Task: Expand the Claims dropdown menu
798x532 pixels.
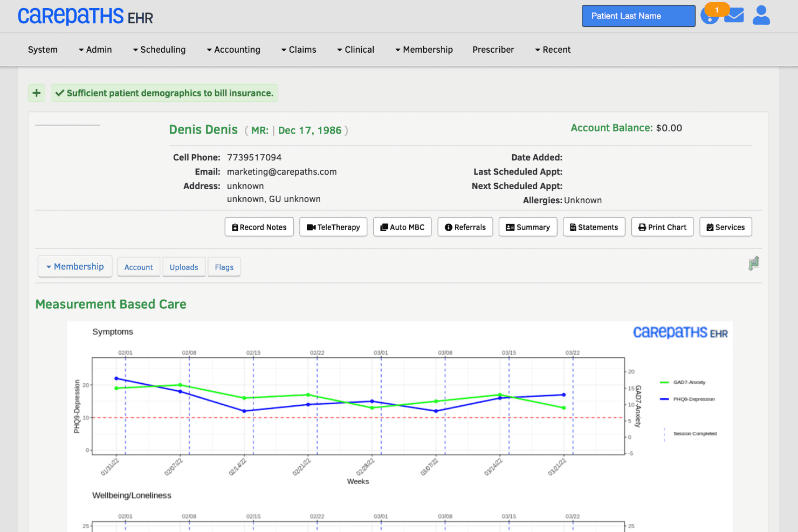Action: click(x=299, y=50)
